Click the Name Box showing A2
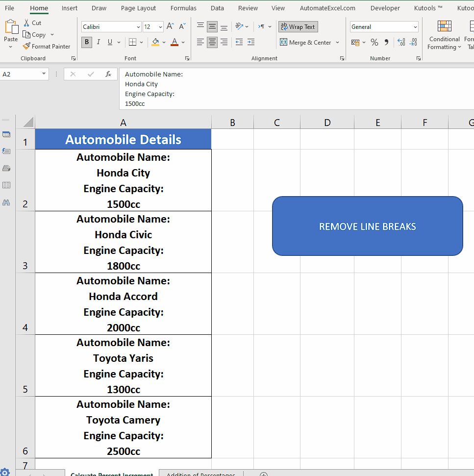This screenshot has width=474, height=476. click(20, 74)
